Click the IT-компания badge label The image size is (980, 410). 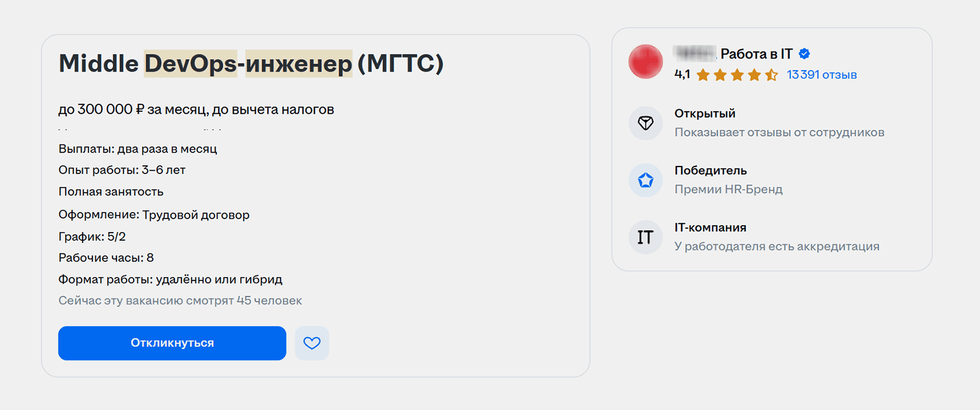(710, 228)
